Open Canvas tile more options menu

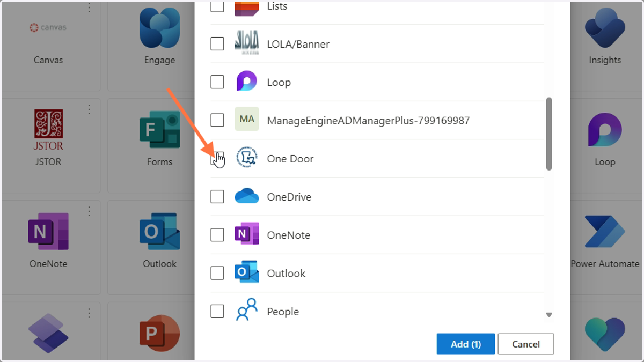tap(89, 8)
